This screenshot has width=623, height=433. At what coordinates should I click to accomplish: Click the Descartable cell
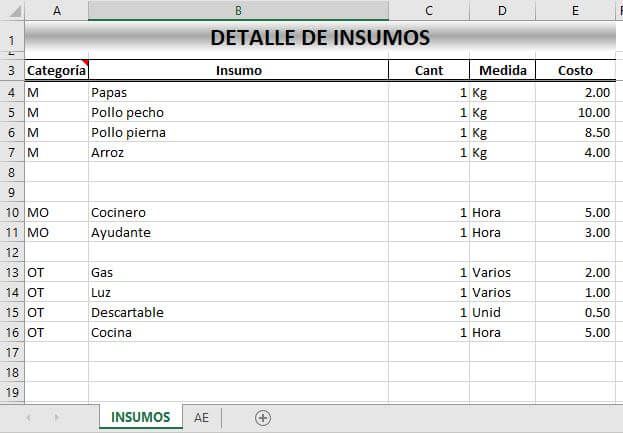[x=127, y=312]
